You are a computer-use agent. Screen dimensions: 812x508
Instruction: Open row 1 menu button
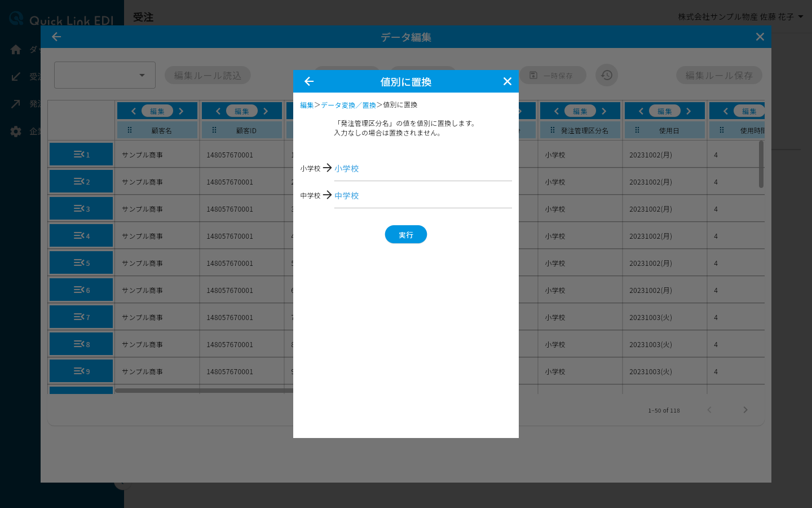[x=81, y=154]
